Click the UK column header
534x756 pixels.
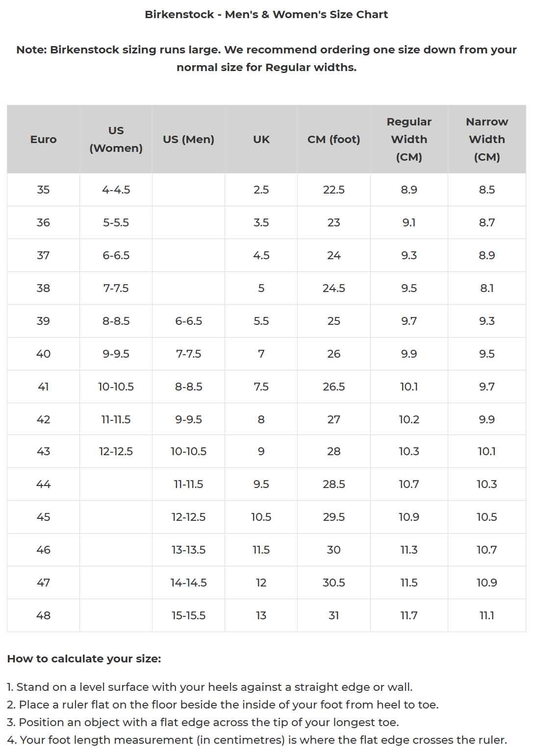(x=261, y=140)
